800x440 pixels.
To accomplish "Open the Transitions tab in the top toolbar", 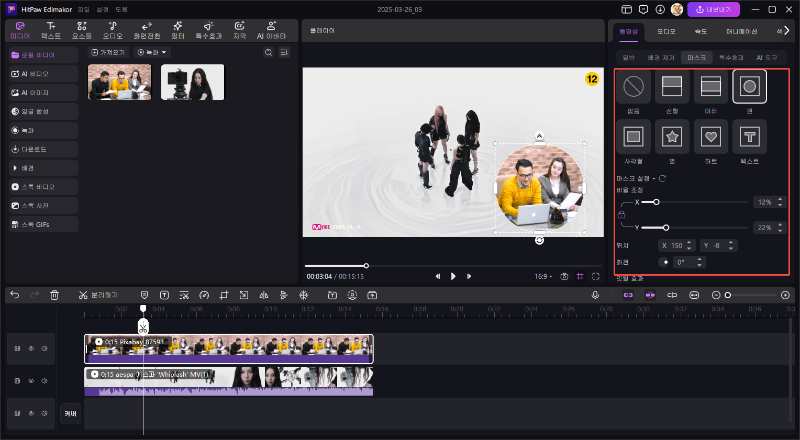I will click(146, 30).
